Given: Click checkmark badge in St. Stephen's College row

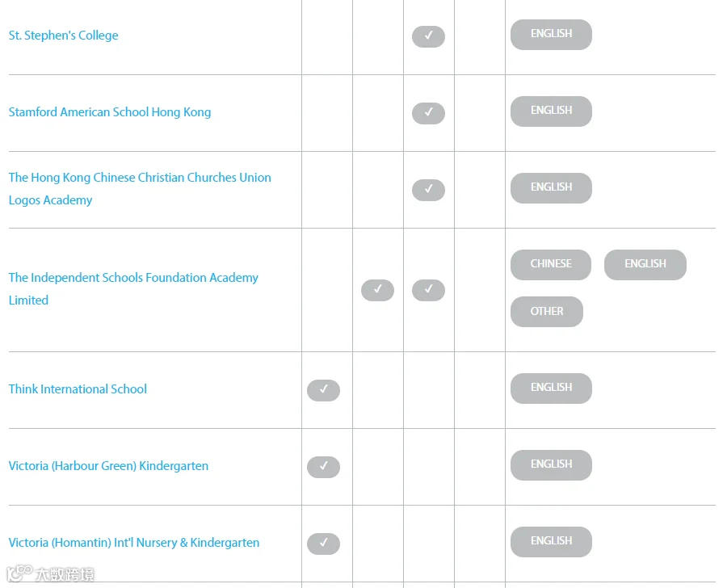Looking at the screenshot, I should click(x=428, y=36).
